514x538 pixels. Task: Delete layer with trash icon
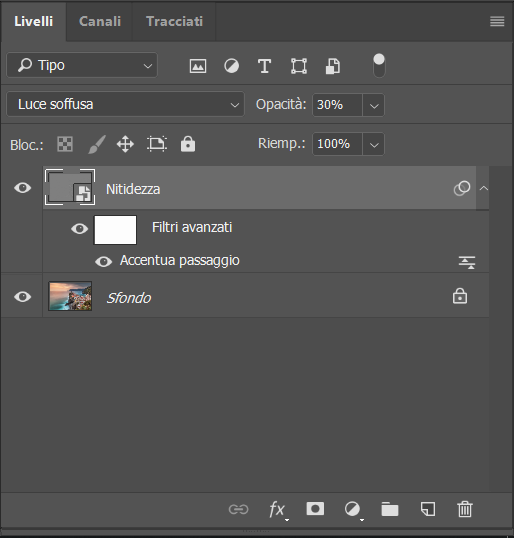tap(465, 509)
